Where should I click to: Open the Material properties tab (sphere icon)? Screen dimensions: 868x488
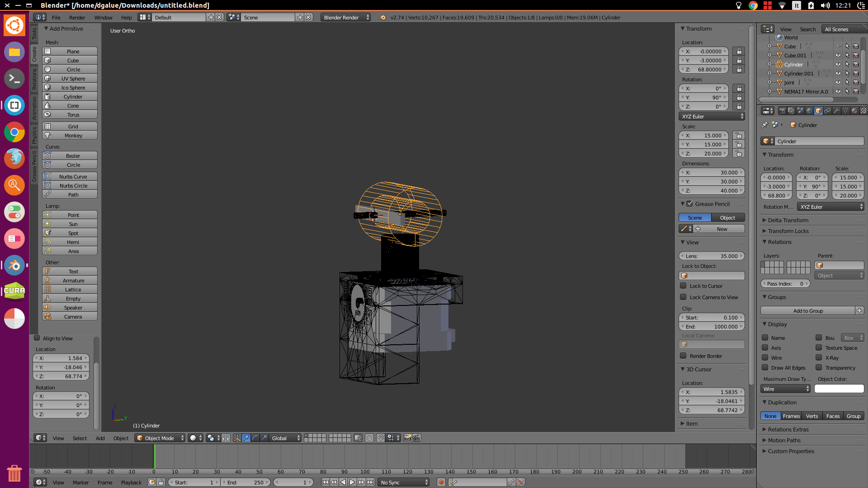pos(854,111)
